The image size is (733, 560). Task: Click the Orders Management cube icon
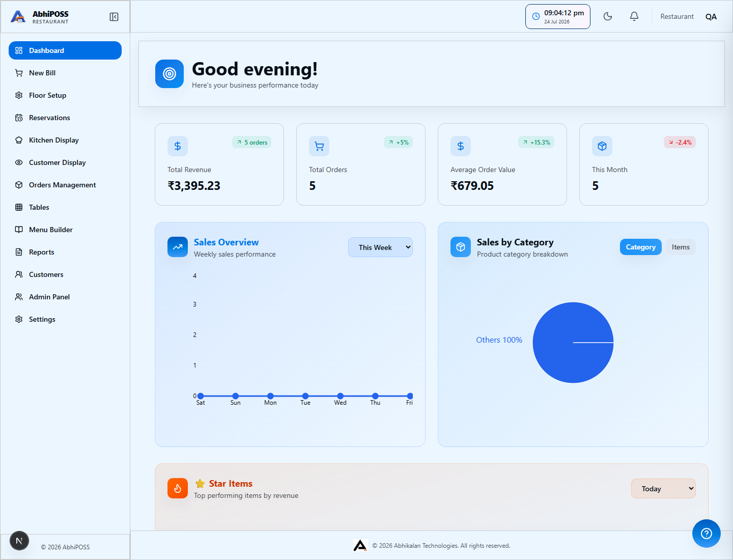pyautogui.click(x=19, y=185)
